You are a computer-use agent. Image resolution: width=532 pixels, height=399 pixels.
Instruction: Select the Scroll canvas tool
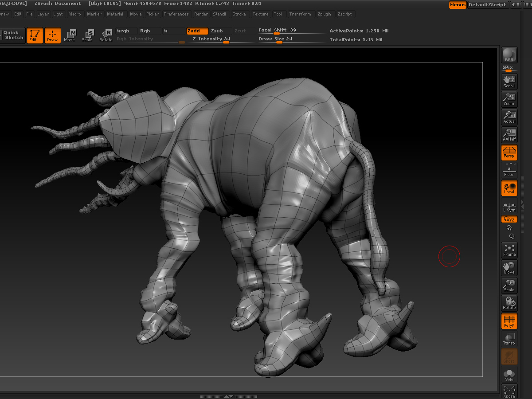point(509,81)
